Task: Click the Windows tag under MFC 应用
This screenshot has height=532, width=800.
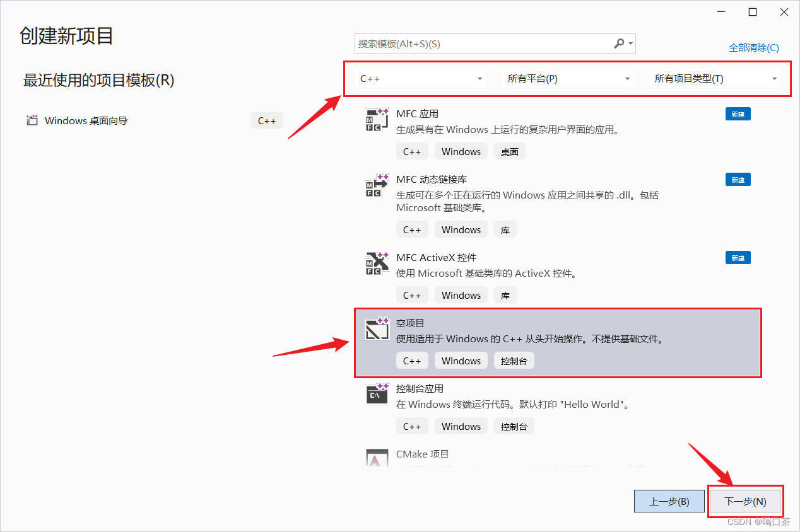Action: (461, 151)
